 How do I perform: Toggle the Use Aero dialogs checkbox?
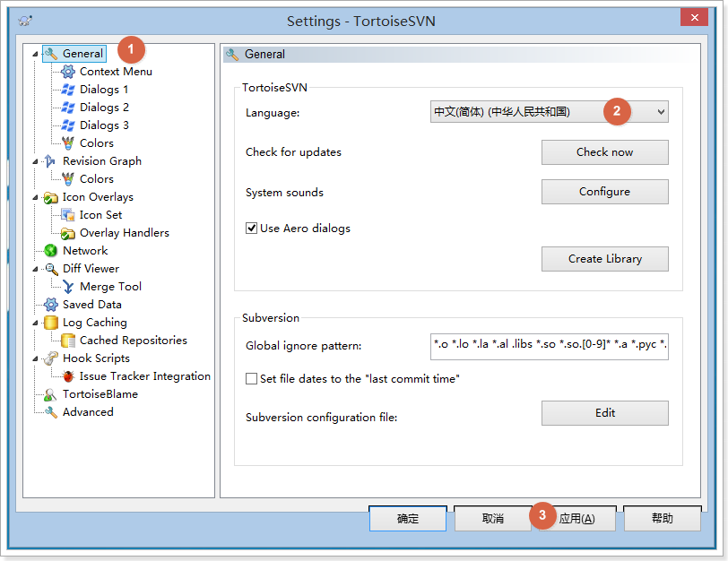click(x=251, y=229)
